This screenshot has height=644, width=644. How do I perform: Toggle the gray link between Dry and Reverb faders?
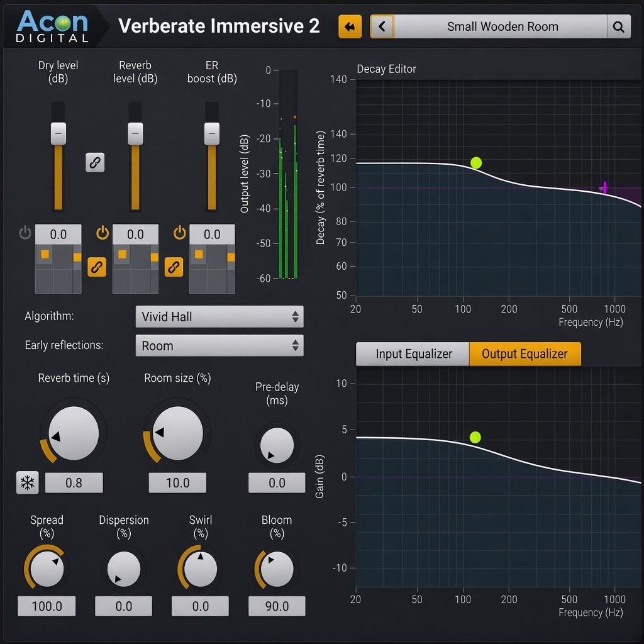click(95, 162)
